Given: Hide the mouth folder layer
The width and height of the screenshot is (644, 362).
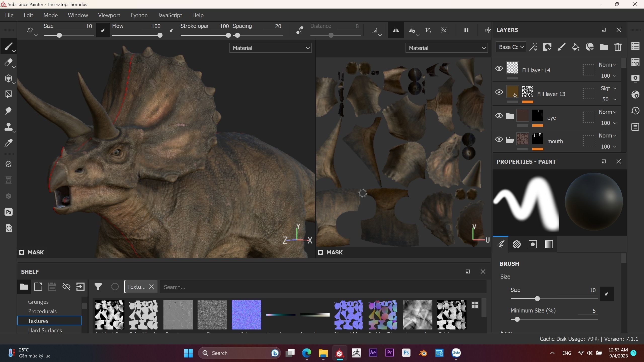Looking at the screenshot, I should pos(499,140).
